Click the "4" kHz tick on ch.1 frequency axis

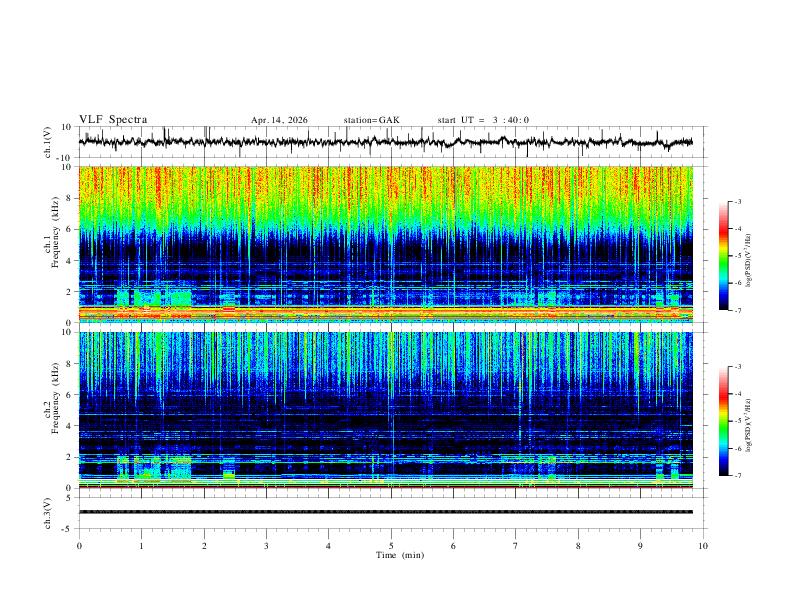69,261
